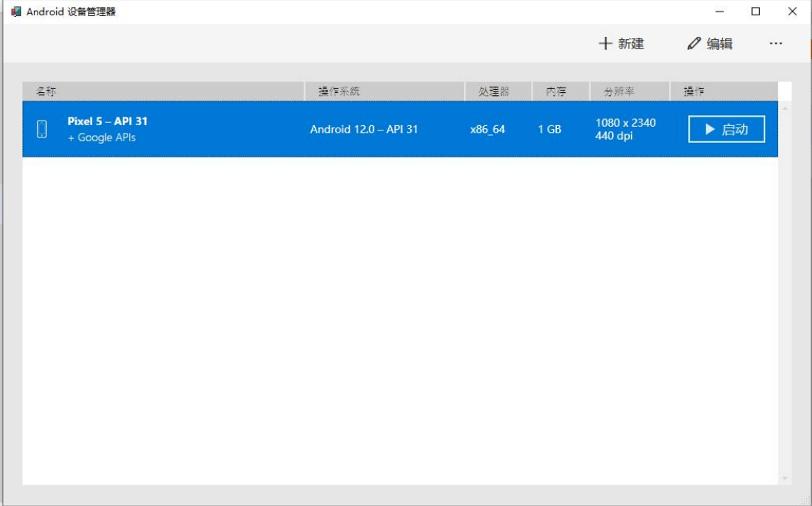Click the Android 设备管理器 app icon in title bar
Screen dimensions: 812x506
[16, 12]
